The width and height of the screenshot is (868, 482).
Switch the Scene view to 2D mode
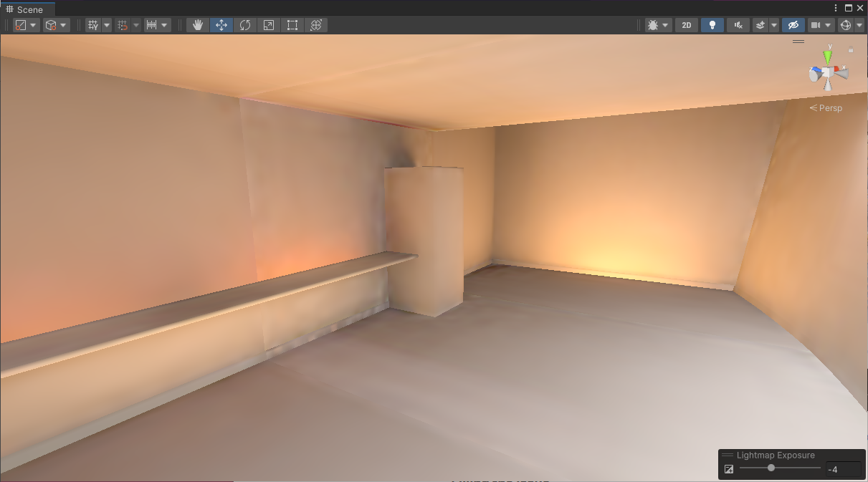tap(686, 24)
